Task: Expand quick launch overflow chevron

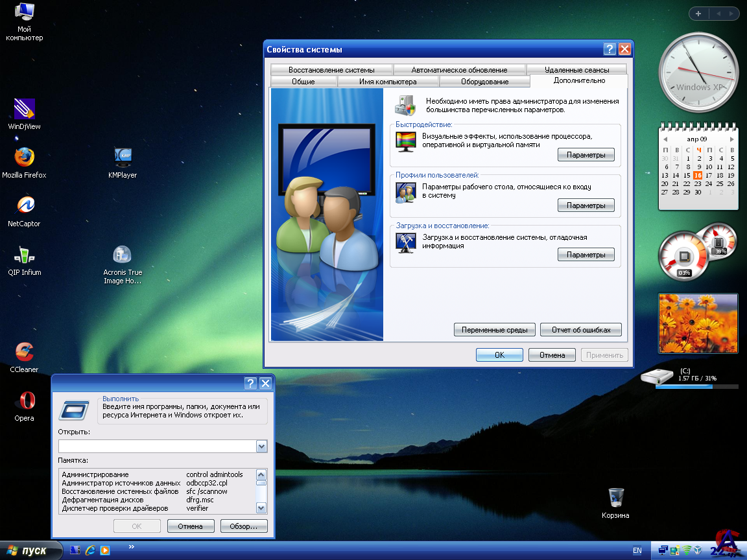Action: pos(132,547)
